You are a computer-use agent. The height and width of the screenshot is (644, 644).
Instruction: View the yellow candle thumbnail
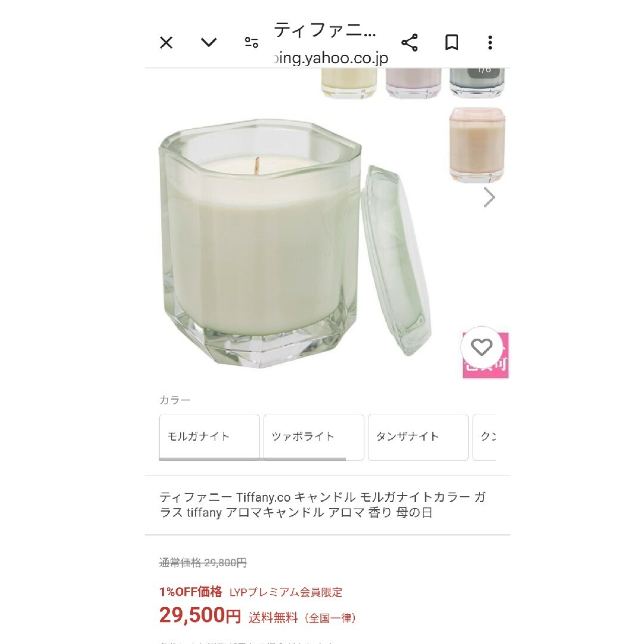(x=349, y=83)
